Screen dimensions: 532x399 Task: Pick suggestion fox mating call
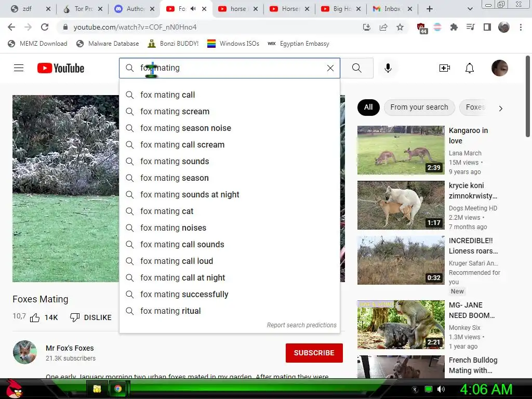coord(230,95)
